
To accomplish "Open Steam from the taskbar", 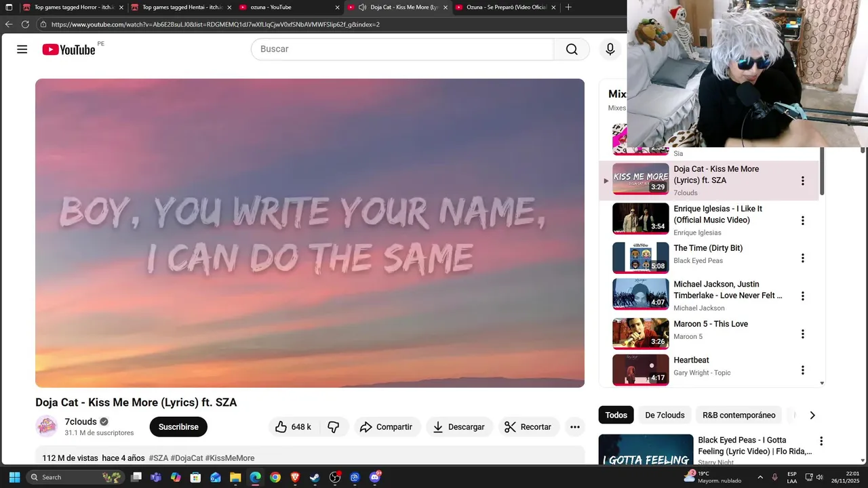I will (315, 477).
